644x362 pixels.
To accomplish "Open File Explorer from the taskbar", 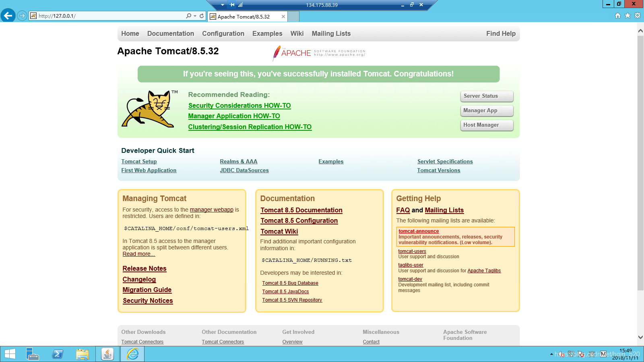I will (83, 354).
